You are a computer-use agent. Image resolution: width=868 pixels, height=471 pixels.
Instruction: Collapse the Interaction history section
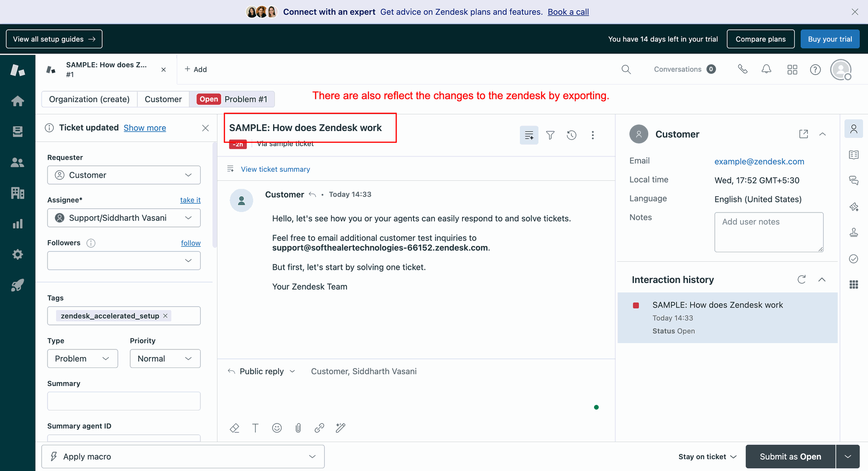coord(822,279)
